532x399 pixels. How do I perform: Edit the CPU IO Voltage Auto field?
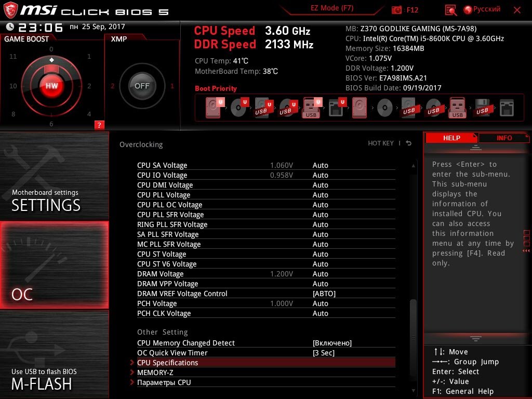click(x=320, y=175)
